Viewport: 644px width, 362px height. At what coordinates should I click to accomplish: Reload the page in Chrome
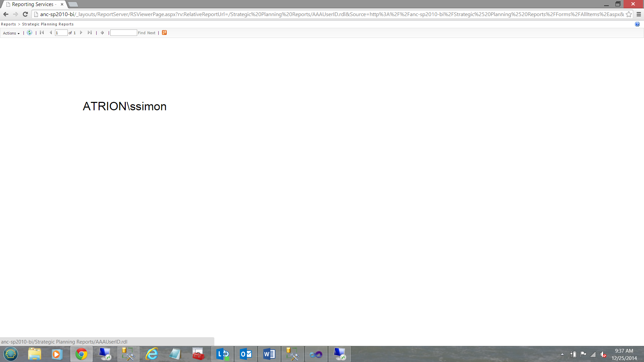(x=25, y=14)
